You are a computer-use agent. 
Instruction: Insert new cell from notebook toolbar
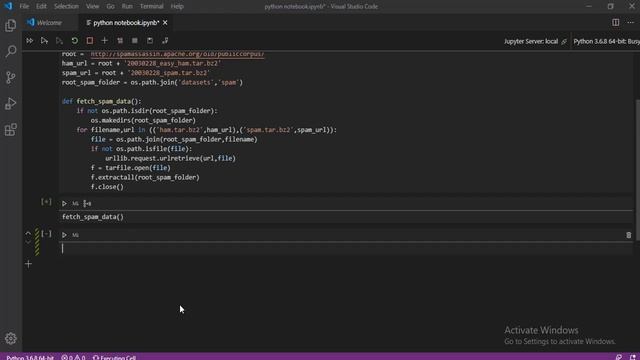click(x=104, y=41)
